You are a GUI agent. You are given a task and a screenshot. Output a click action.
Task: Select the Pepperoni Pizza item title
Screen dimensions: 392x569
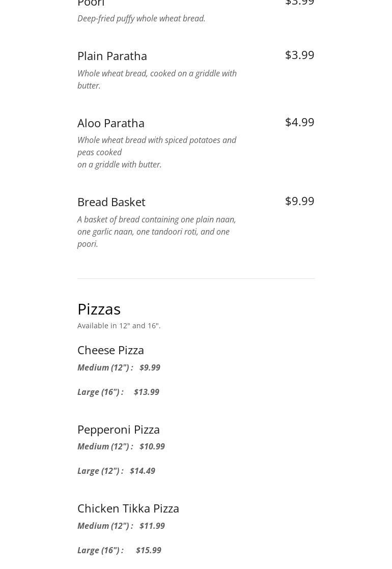[119, 429]
